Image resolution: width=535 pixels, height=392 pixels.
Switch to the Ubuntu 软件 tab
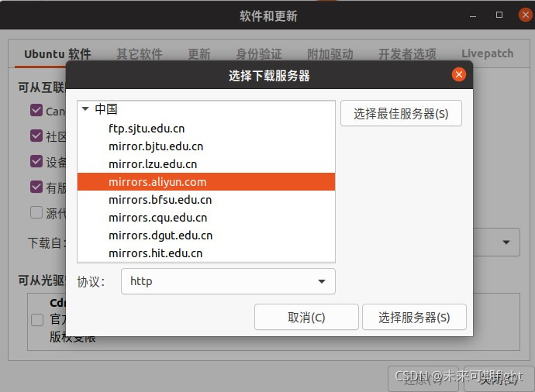tap(57, 54)
